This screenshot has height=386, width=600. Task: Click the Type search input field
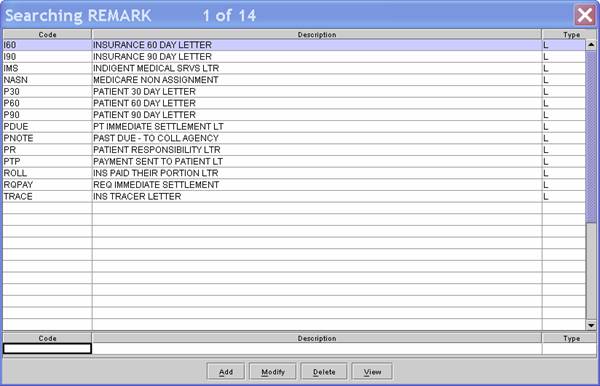(569, 349)
